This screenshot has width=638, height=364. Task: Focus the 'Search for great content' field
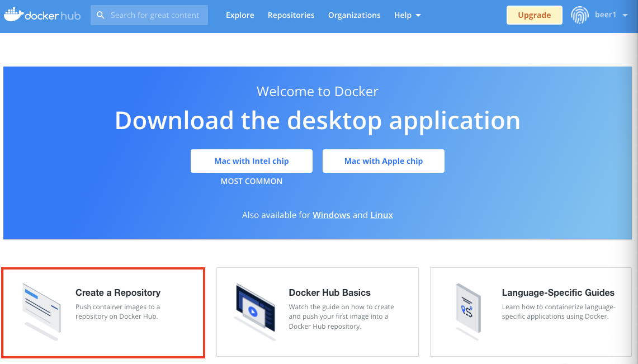pos(149,15)
